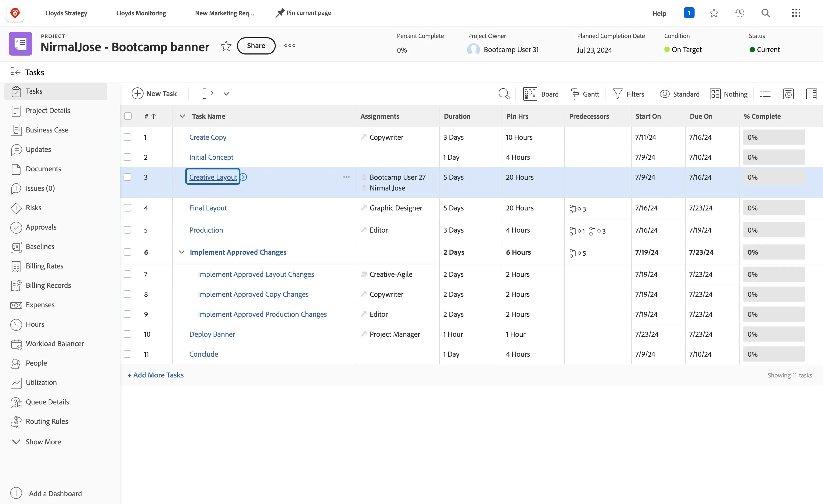Open the Nothing grouping selector
Screen dimensions: 823x504
729,94
